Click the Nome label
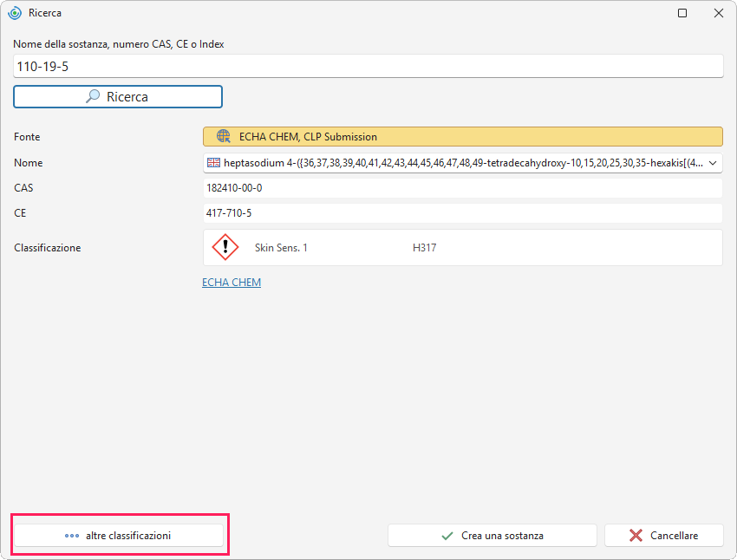Viewport: 737px width, 560px height. 29,163
